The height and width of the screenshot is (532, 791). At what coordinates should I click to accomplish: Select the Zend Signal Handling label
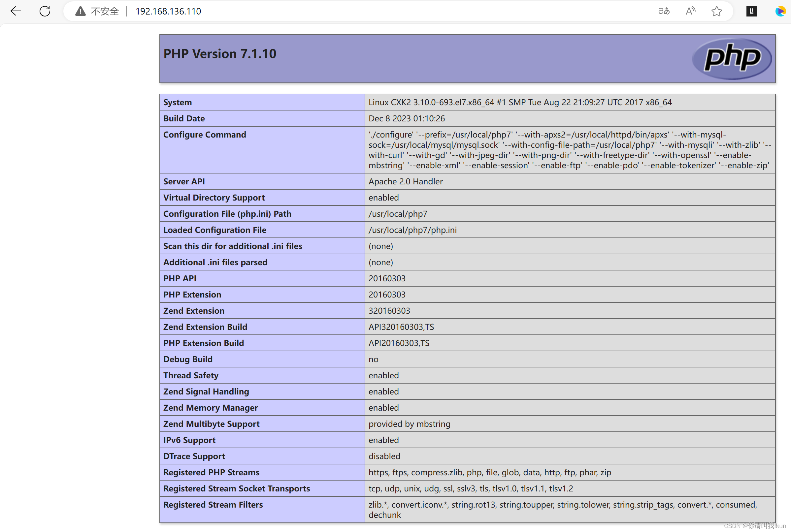click(206, 391)
